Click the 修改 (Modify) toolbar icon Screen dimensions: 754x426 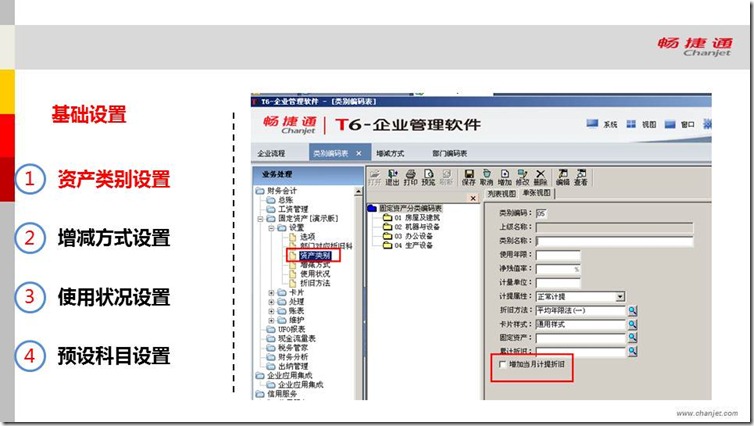[522, 177]
